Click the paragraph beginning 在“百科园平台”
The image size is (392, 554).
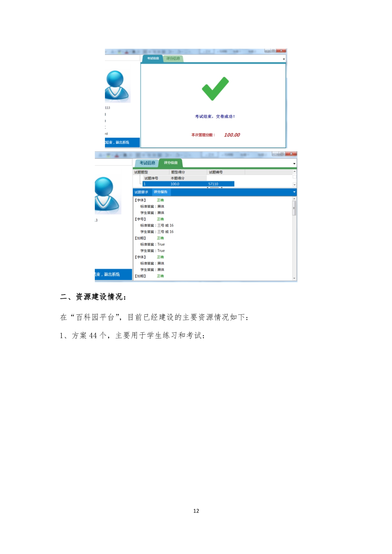pos(154,317)
